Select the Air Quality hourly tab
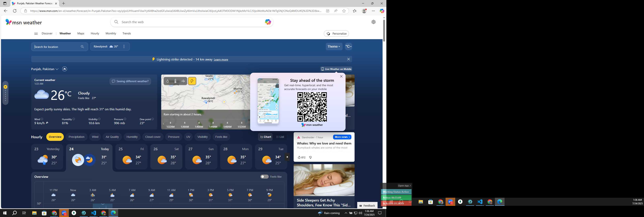Image resolution: width=644 pixels, height=217 pixels. [x=112, y=137]
